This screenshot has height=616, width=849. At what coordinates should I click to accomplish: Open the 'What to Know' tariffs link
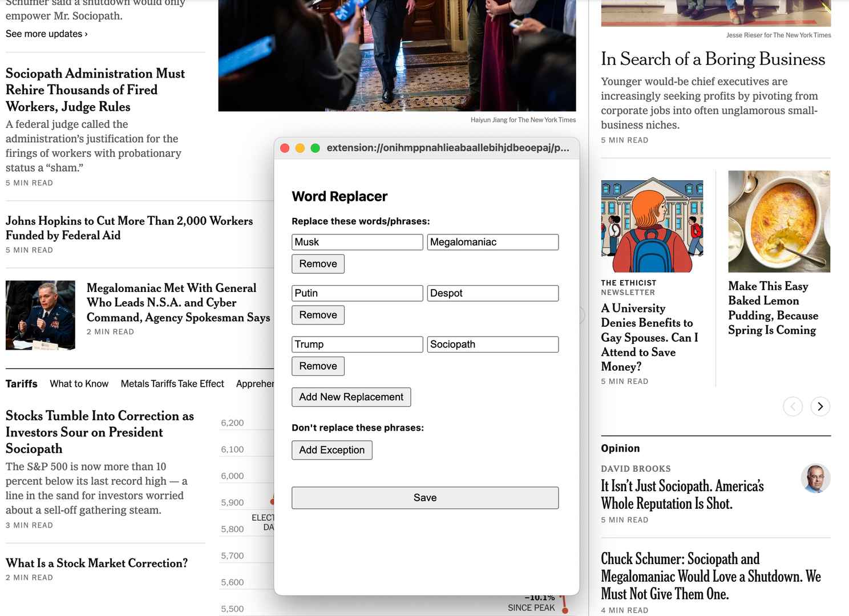point(79,384)
